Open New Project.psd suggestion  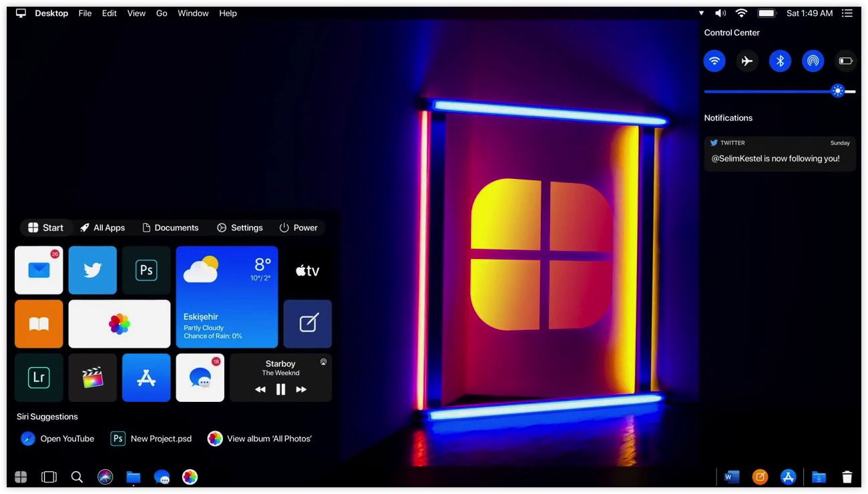tap(151, 439)
